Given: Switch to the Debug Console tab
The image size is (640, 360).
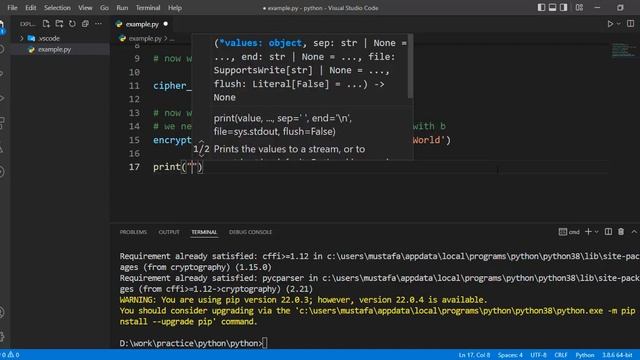Looking at the screenshot, I should tap(250, 232).
